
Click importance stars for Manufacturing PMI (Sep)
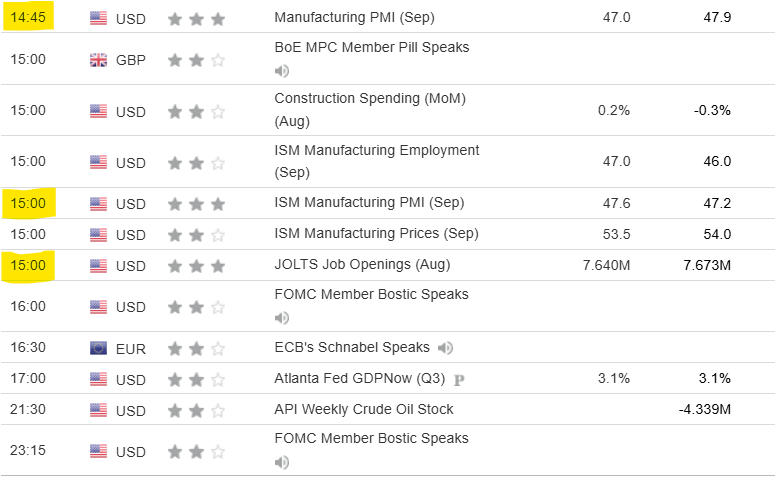(x=196, y=18)
